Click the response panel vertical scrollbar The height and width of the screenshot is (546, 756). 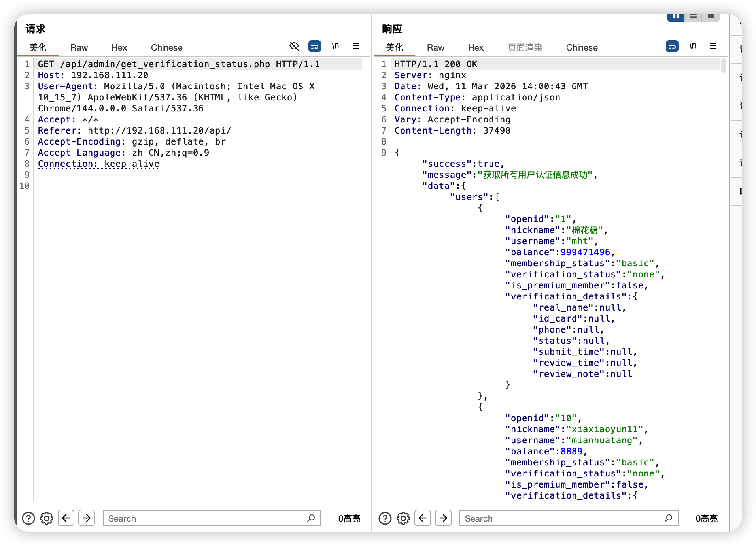(723, 66)
